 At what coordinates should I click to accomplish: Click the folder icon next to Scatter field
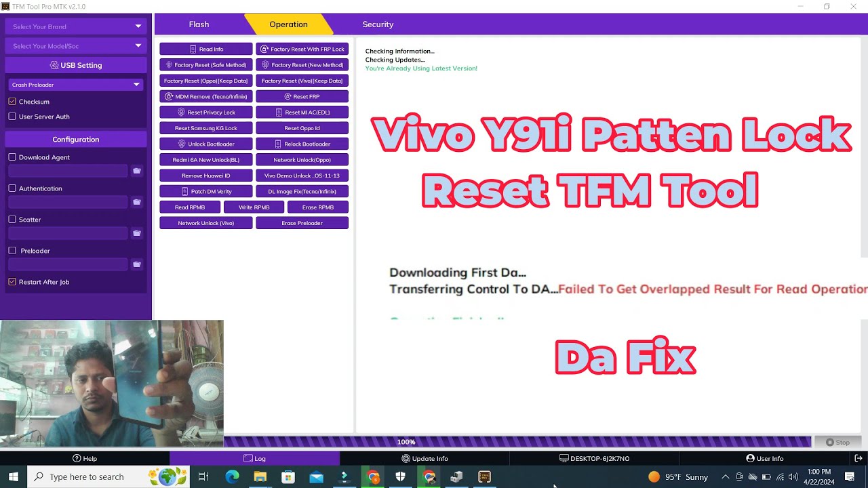[x=137, y=232]
